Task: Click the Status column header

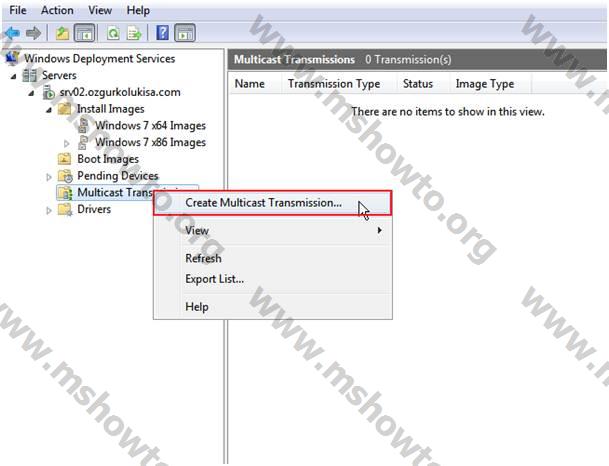Action: [x=417, y=84]
